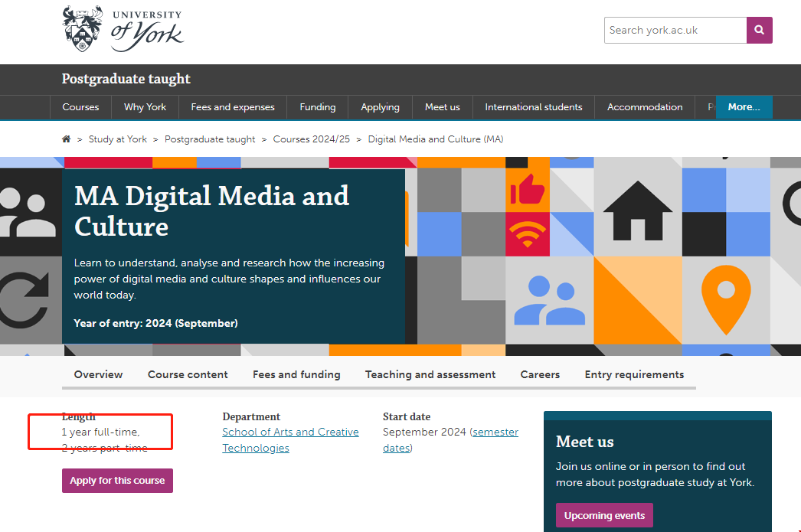Image resolution: width=801 pixels, height=532 pixels.
Task: Click the University of York logo
Action: (x=123, y=29)
